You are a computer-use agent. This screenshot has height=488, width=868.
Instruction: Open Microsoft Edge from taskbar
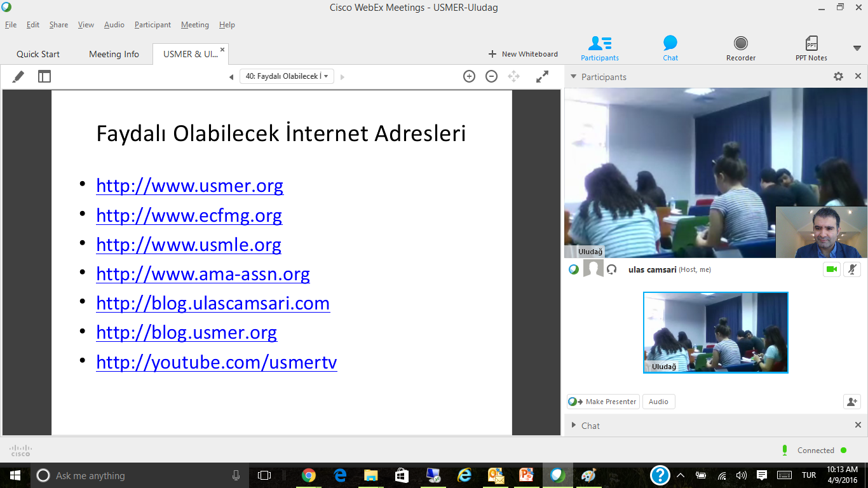pyautogui.click(x=340, y=475)
